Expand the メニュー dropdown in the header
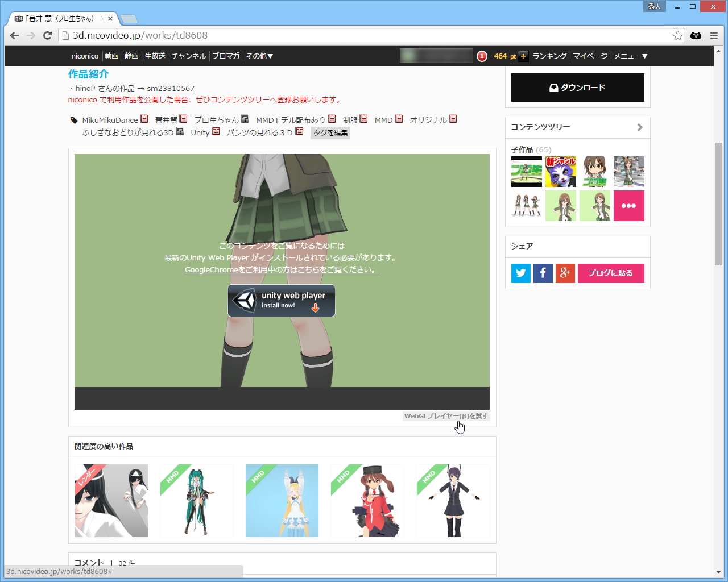The width and height of the screenshot is (728, 582). 631,56
